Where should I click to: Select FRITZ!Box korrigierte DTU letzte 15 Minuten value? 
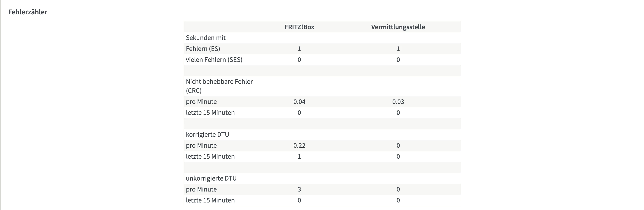point(299,157)
